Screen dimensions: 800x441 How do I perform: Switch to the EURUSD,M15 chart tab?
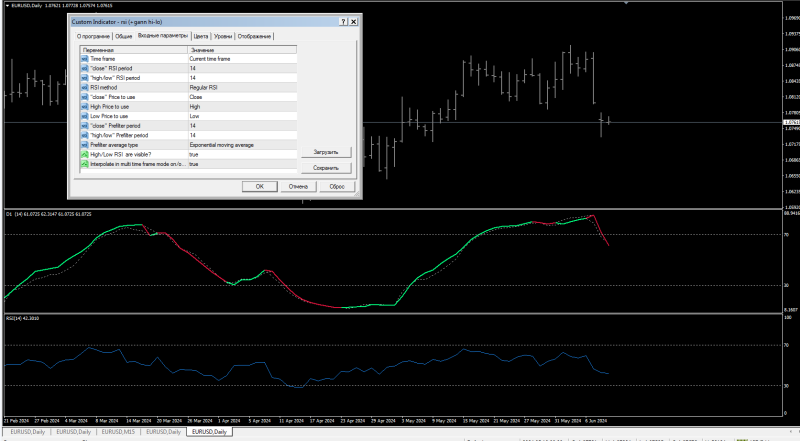pyautogui.click(x=119, y=432)
